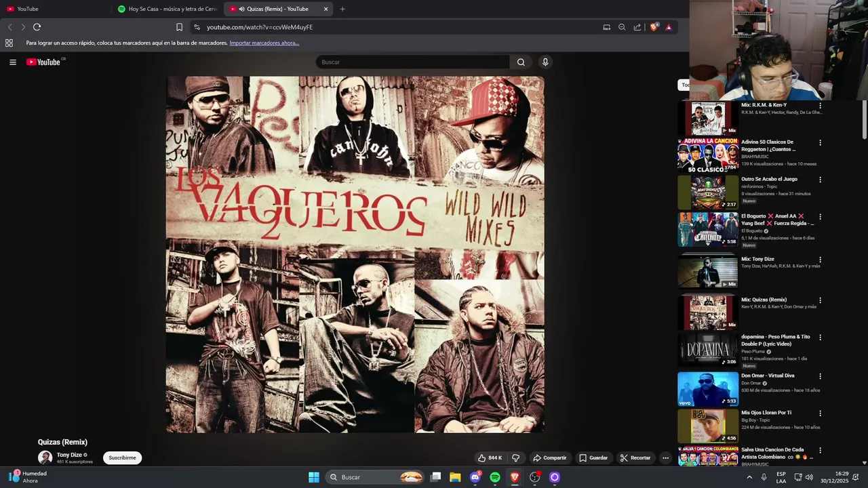The width and height of the screenshot is (868, 488).
Task: Show hidden system tray icons chevron
Action: tap(749, 477)
